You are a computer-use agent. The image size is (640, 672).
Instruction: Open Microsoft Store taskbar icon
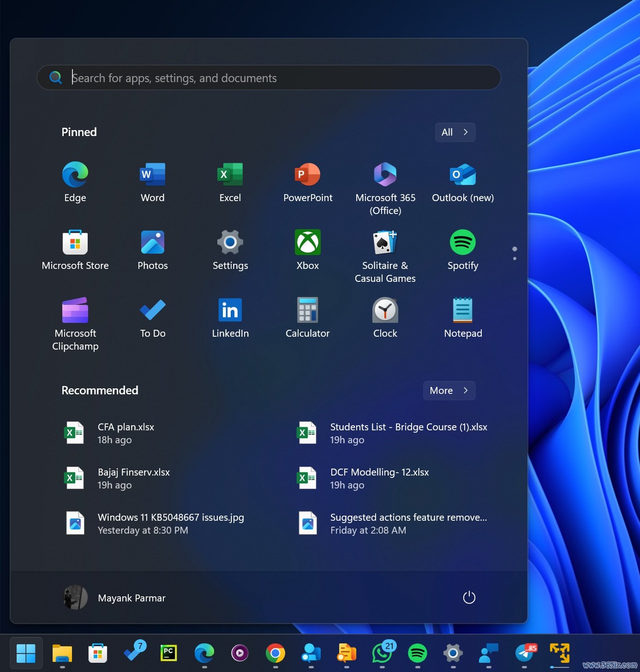point(98,653)
